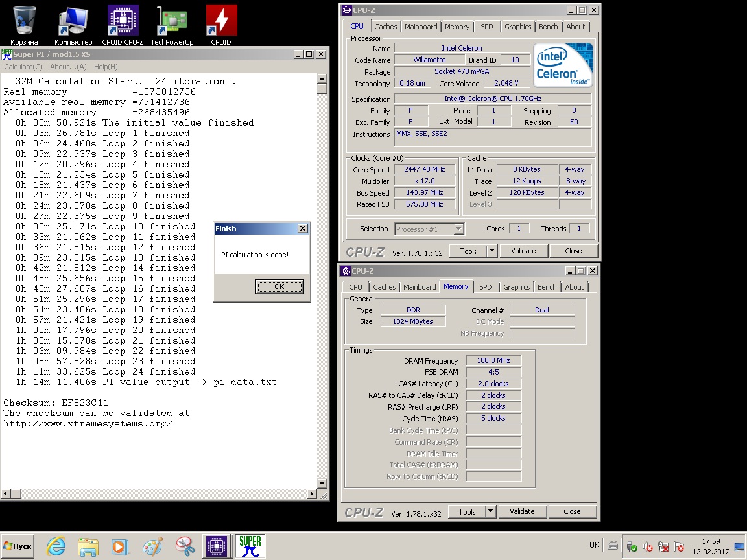Launch the red CPUID desktop shortcut

[x=221, y=25]
